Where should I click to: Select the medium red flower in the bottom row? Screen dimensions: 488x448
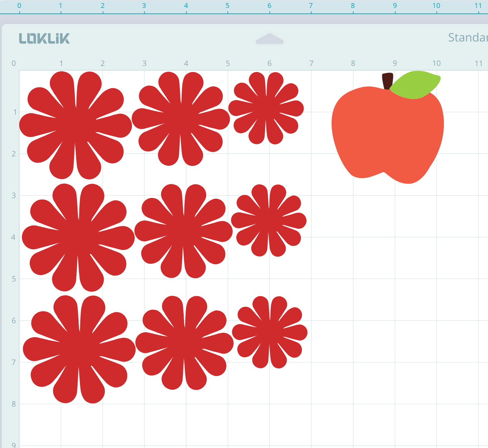coord(184,343)
